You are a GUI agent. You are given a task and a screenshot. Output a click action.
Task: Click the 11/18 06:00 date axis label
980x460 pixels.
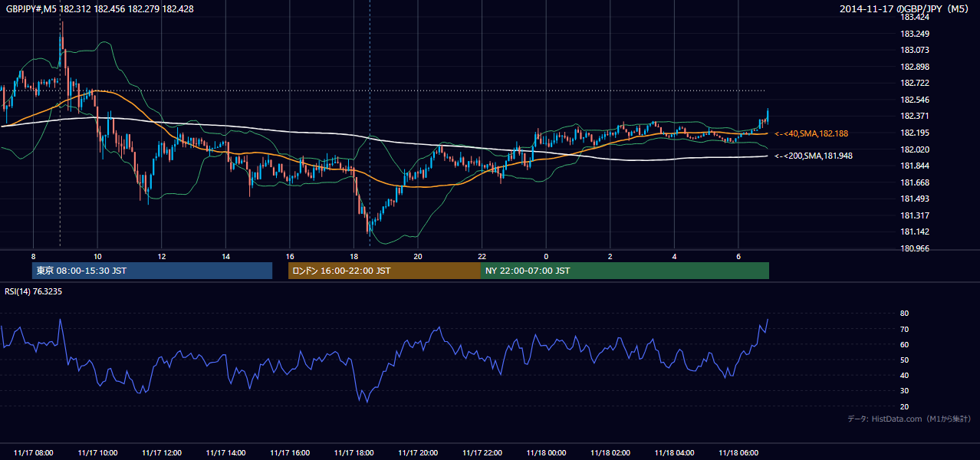738,453
